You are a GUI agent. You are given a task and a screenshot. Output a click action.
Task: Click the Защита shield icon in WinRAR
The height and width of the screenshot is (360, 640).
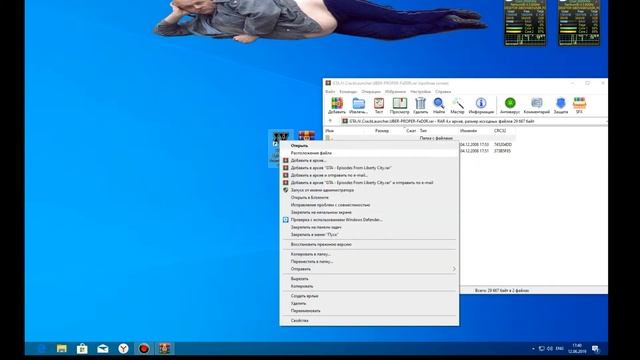tap(561, 105)
